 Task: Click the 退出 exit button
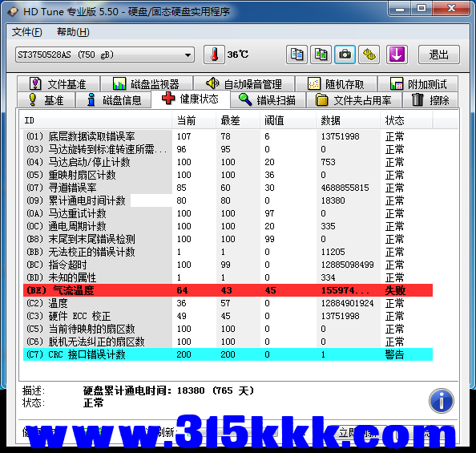pos(439,55)
